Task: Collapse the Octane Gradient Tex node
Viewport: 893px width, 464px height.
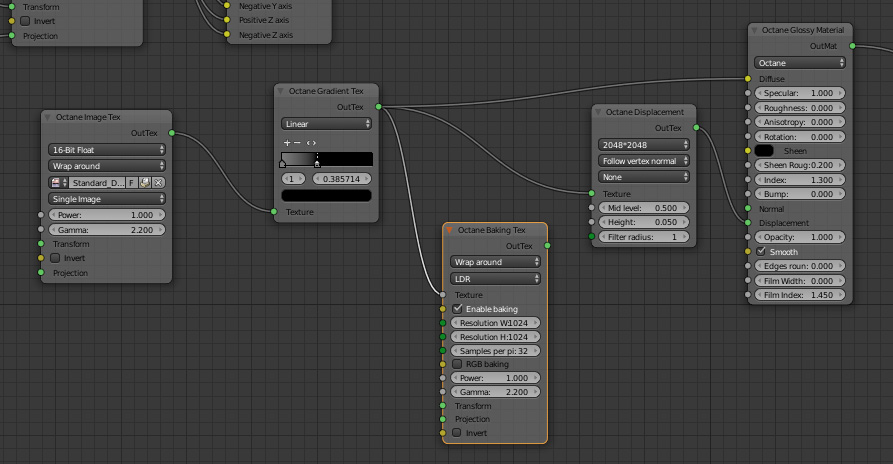Action: coord(280,91)
